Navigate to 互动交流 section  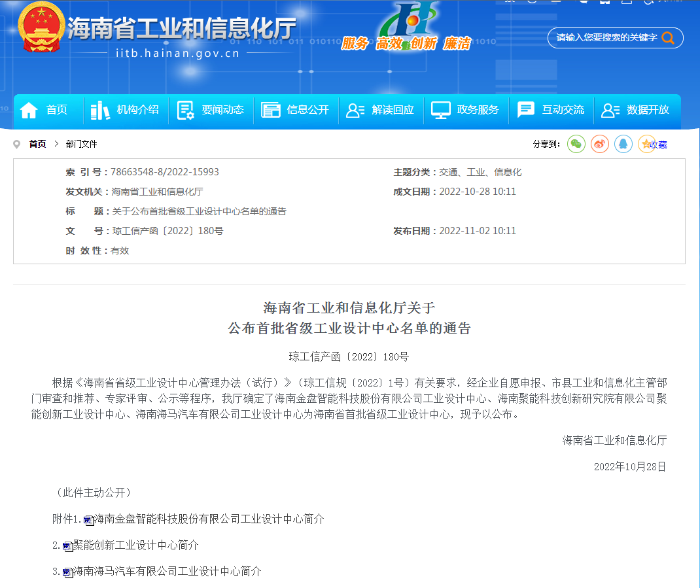coord(551,110)
